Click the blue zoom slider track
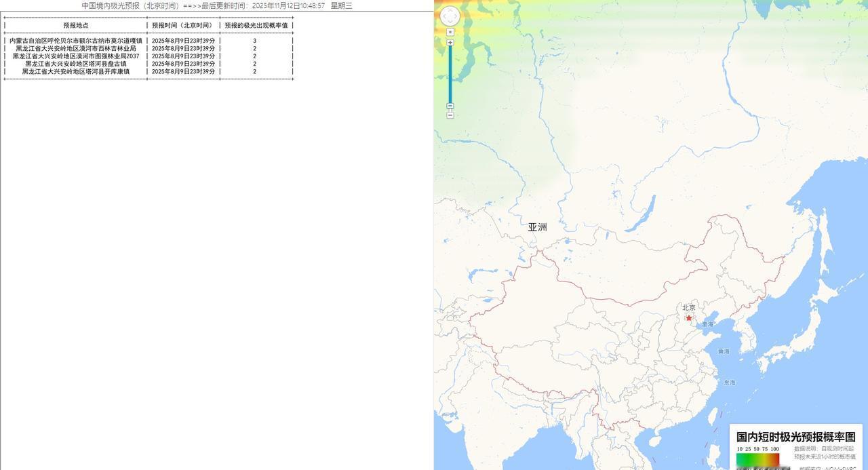 pos(450,75)
